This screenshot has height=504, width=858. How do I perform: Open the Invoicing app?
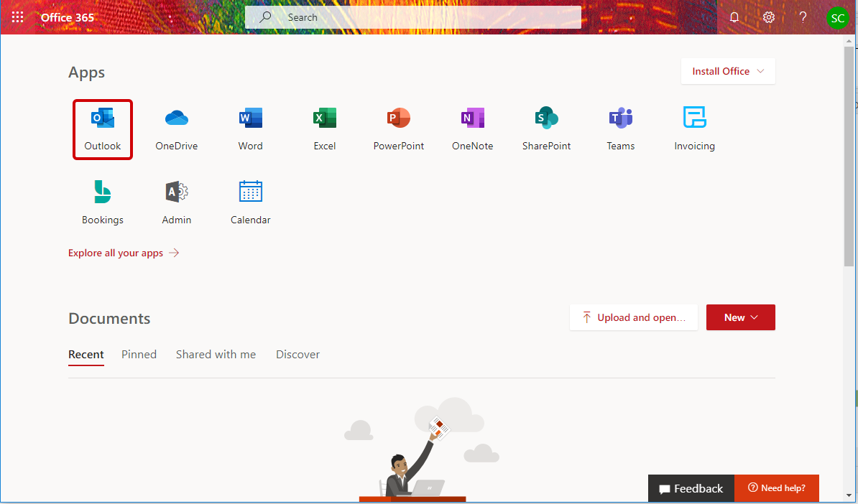[694, 129]
